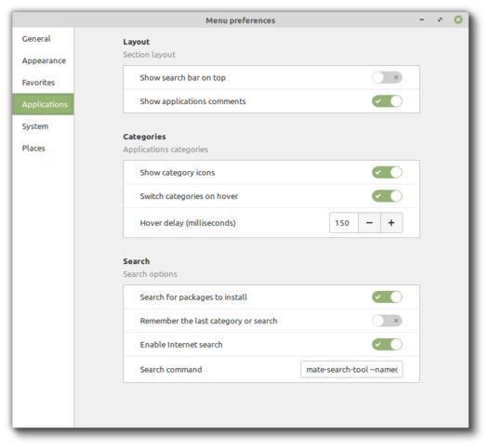Enable Remember the last category or search
This screenshot has height=448, width=489.
[x=387, y=321]
